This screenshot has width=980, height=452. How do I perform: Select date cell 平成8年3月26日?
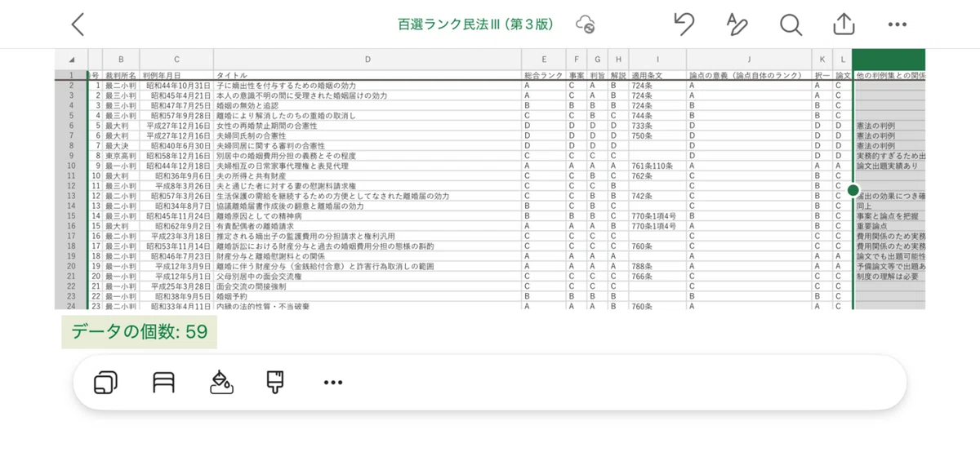[176, 186]
